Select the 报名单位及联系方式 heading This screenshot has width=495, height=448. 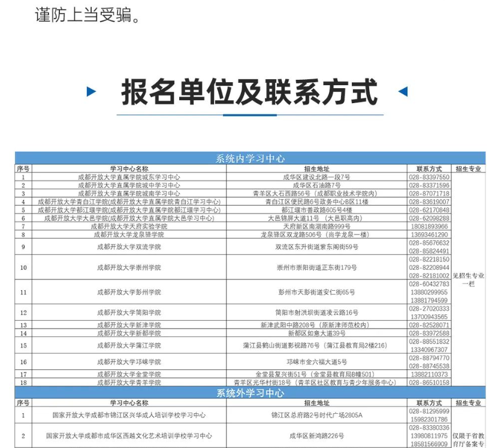246,94
